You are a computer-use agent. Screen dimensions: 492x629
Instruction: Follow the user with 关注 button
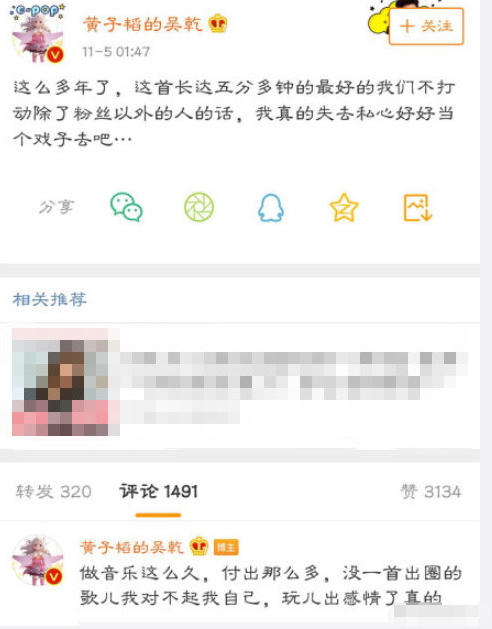coord(426,26)
